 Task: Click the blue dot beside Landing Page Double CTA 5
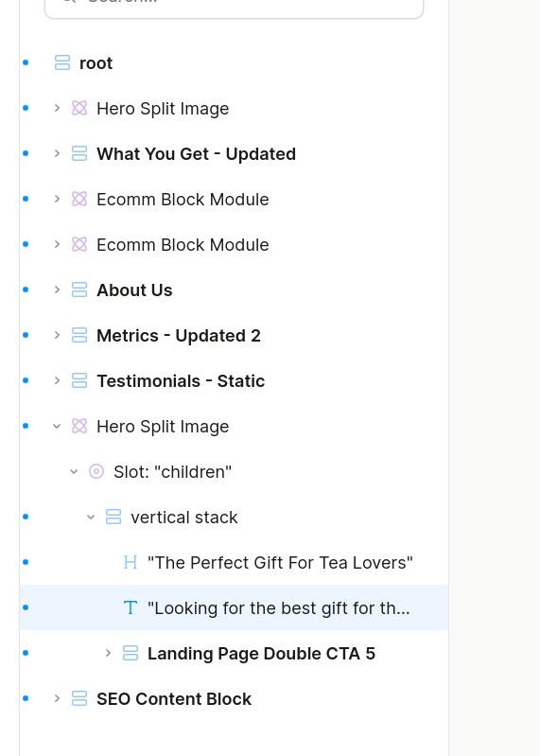coord(26,653)
